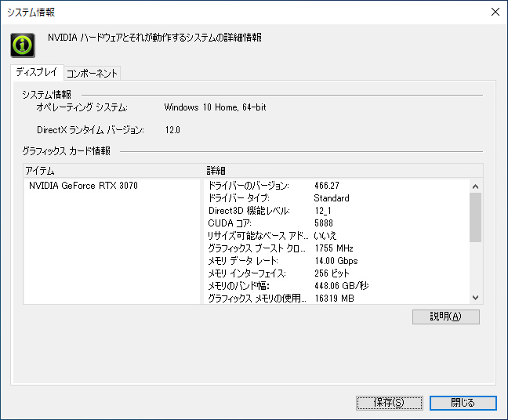The height and width of the screenshot is (420, 508).
Task: Click the Standard driver type value
Action: point(332,198)
